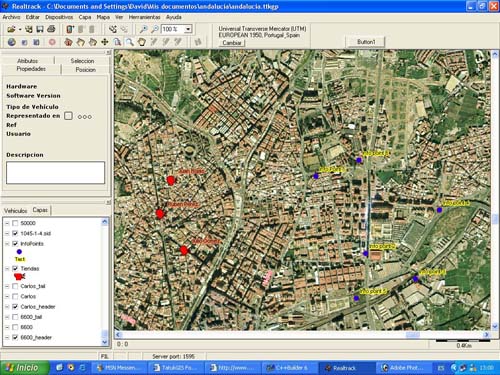Click the printer toolbar icon
This screenshot has height=375, width=500.
pyautogui.click(x=51, y=29)
